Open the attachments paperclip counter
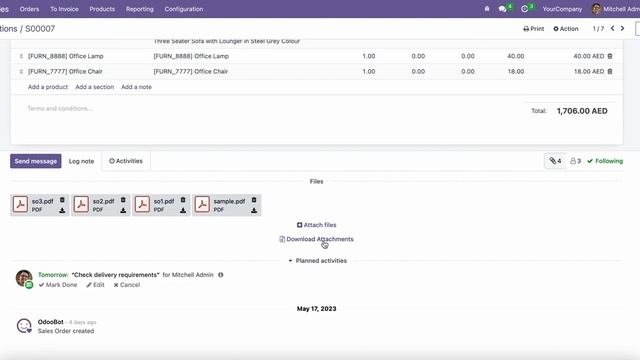 tap(555, 161)
